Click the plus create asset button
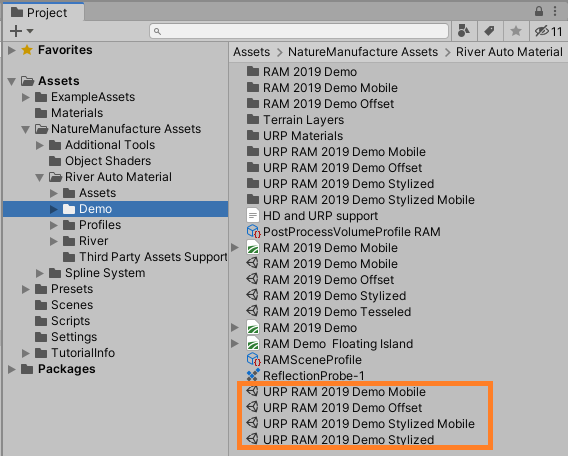The image size is (568, 456). (x=16, y=31)
